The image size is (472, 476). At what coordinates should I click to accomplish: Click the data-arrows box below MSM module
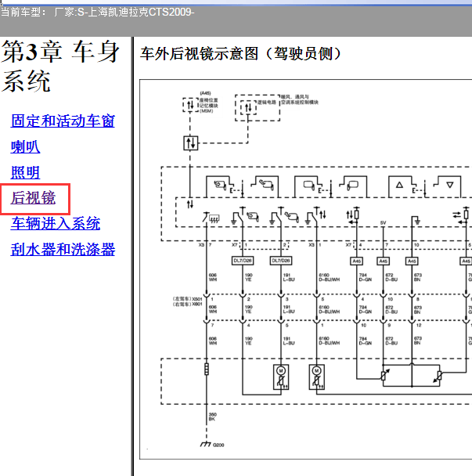pos(191,143)
